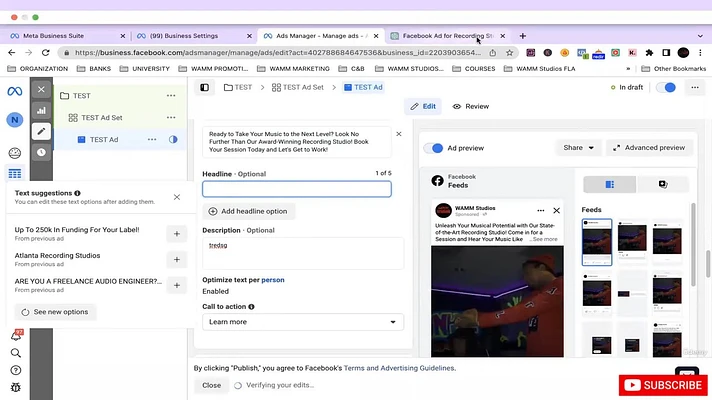Image resolution: width=712 pixels, height=400 pixels.
Task: Click the Close button at the bottom
Action: pos(212,385)
